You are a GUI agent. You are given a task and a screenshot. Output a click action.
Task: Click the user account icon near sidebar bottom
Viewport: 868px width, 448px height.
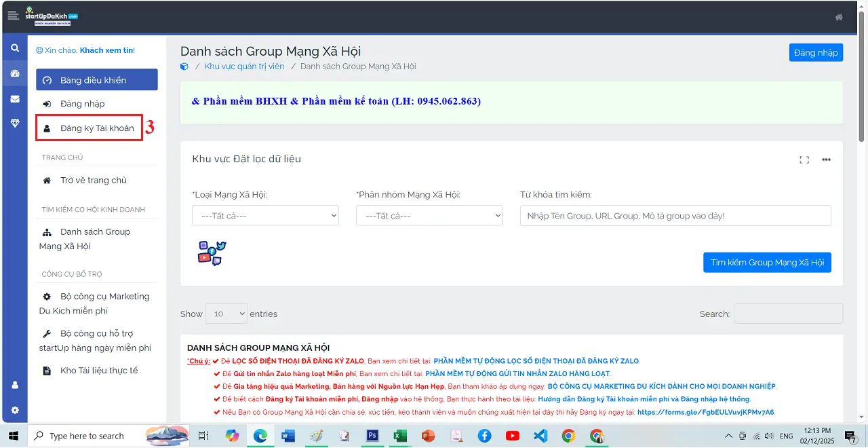14,384
